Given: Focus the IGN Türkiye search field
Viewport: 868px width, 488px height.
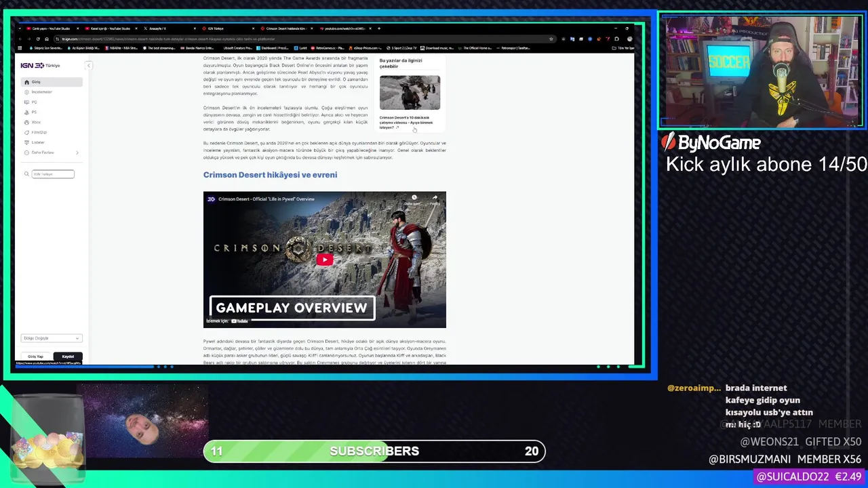Looking at the screenshot, I should tap(53, 174).
